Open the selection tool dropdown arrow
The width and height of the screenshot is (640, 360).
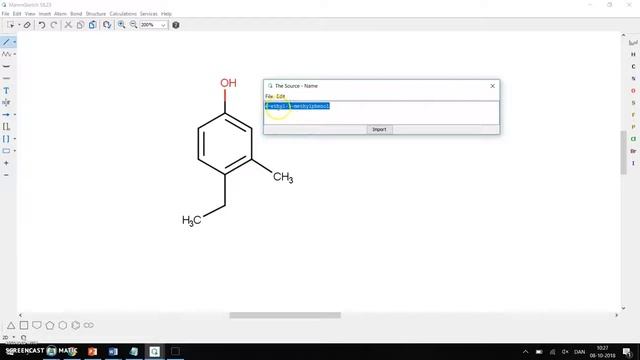[x=19, y=25]
